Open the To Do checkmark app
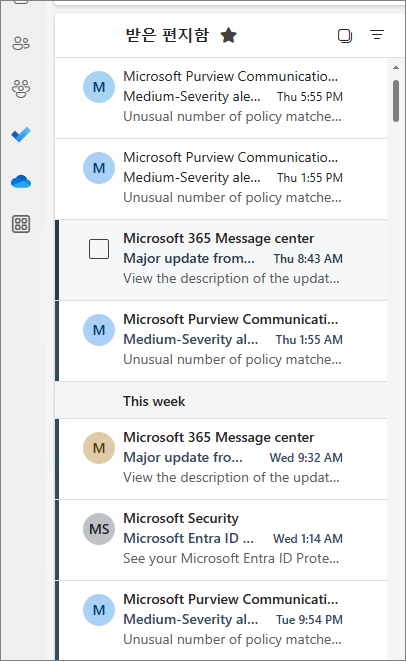 [21, 134]
